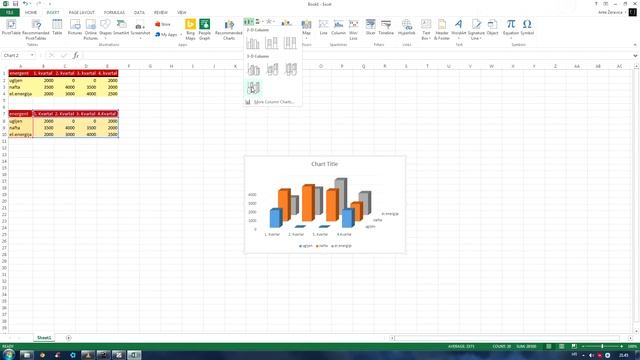Switch to the DATA tab
This screenshot has height=360, width=640.
pos(139,13)
